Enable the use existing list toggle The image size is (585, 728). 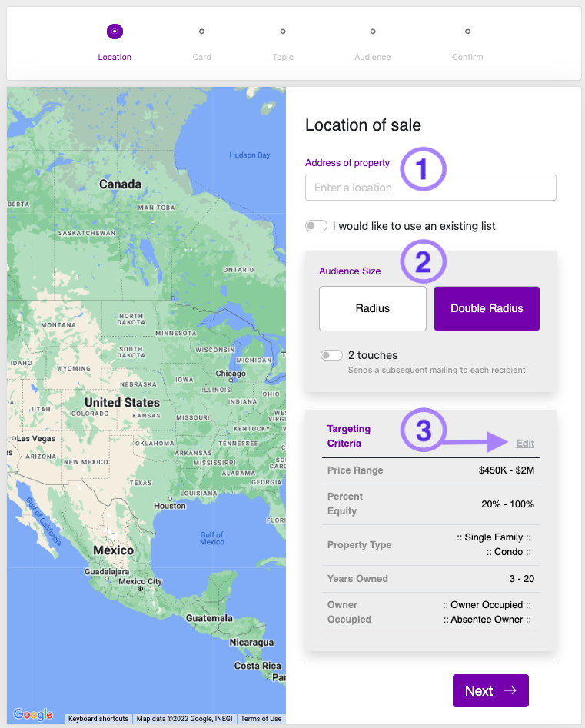(316, 226)
